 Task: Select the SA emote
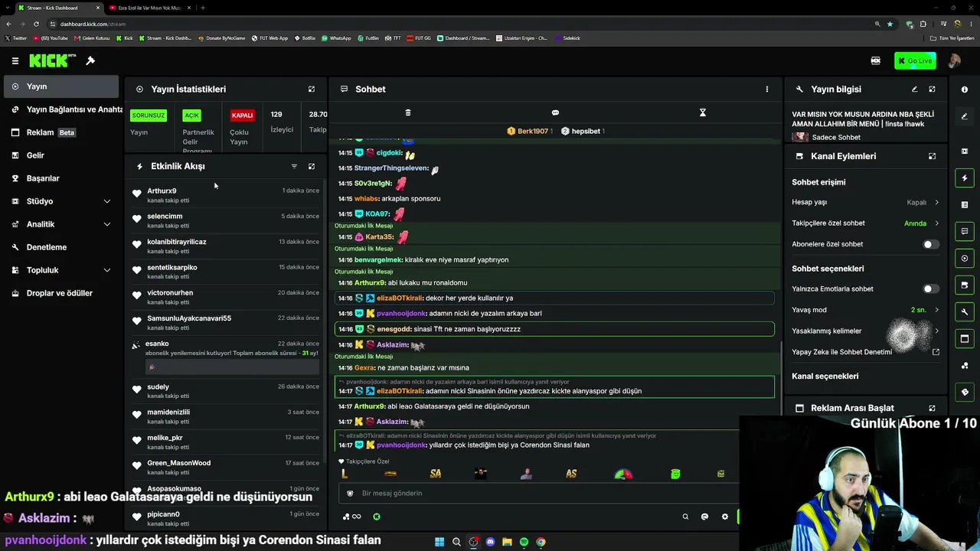436,474
